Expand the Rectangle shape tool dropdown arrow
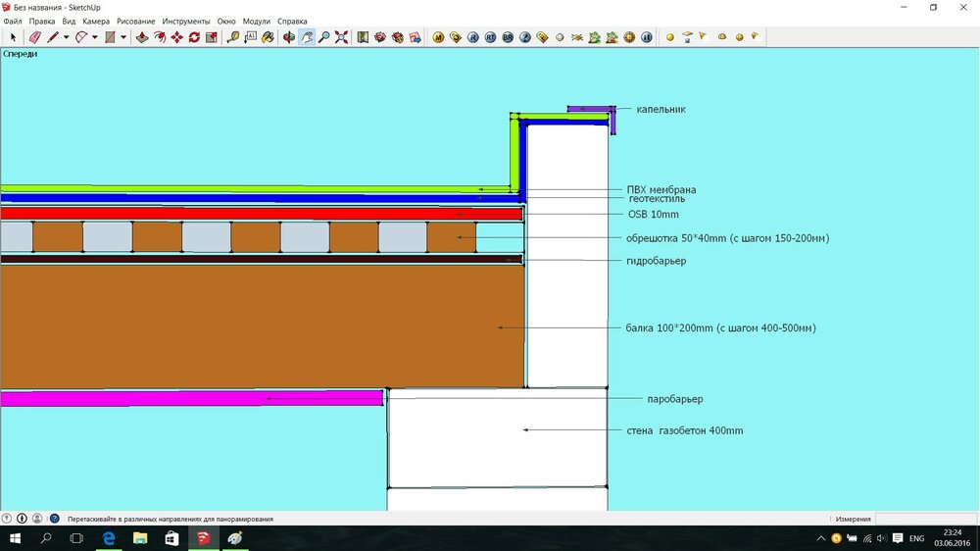The height and width of the screenshot is (551, 980). click(123, 37)
